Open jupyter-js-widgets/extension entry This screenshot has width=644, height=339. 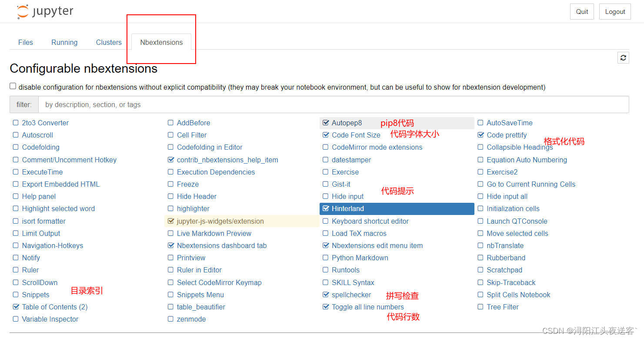pos(220,221)
